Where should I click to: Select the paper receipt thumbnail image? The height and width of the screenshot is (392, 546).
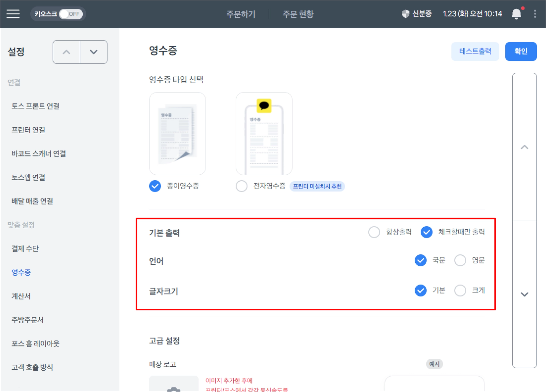177,133
